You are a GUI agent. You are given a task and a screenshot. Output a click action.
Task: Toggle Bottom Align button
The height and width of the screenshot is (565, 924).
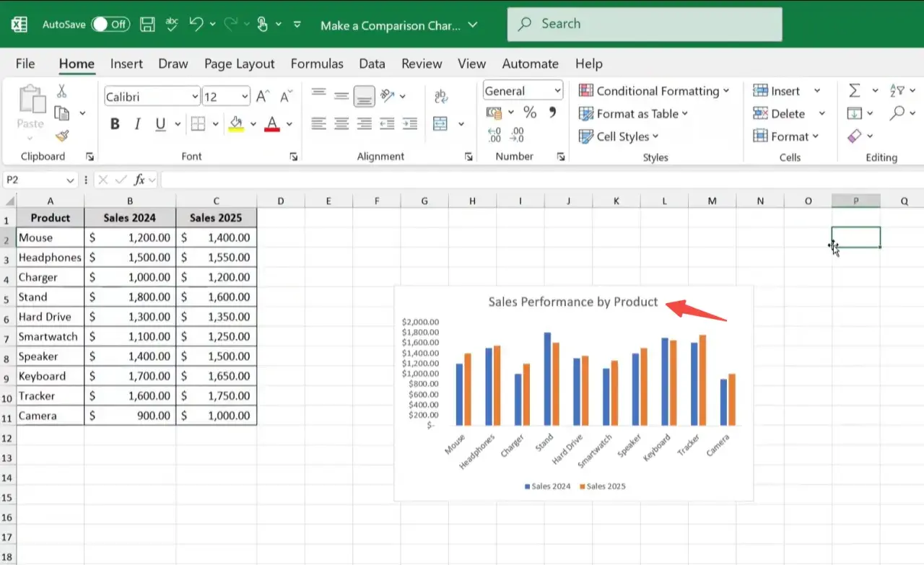click(365, 96)
